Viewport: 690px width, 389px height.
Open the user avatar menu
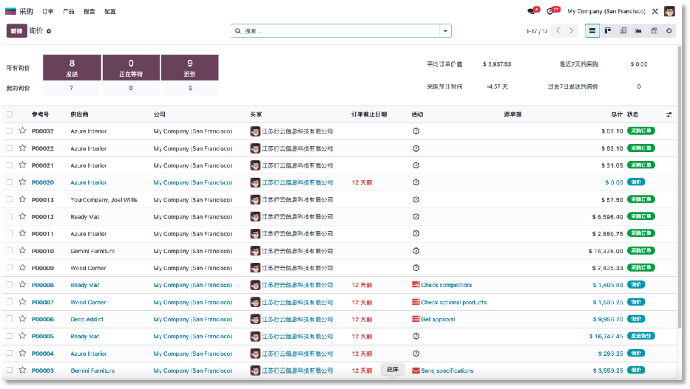[x=669, y=11]
